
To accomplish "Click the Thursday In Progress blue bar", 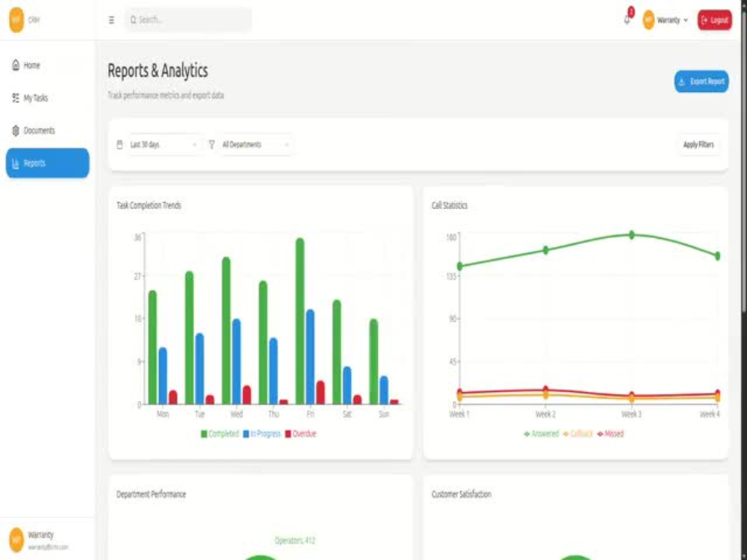I will 273,371.
